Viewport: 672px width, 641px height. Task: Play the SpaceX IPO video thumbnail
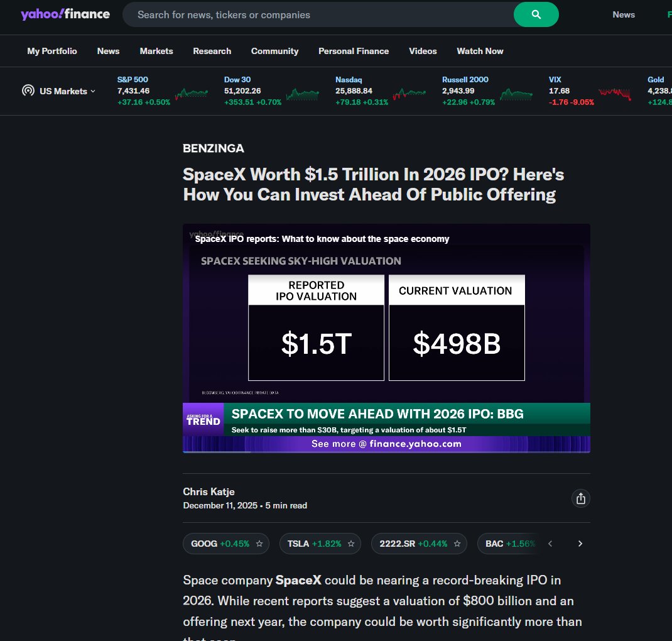[x=387, y=338]
